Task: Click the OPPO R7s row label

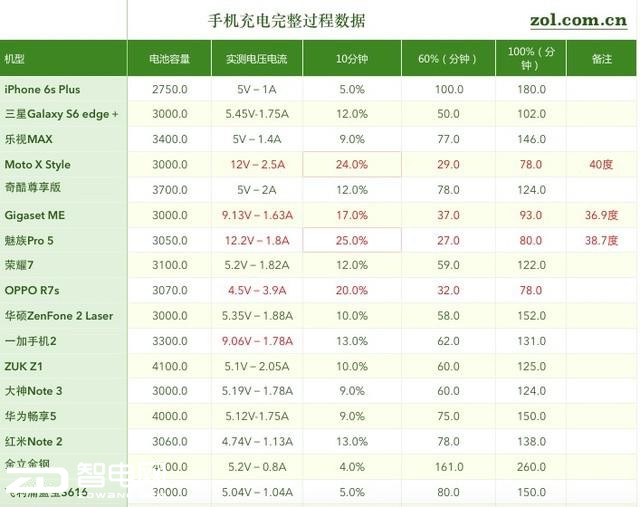Action: 31,290
